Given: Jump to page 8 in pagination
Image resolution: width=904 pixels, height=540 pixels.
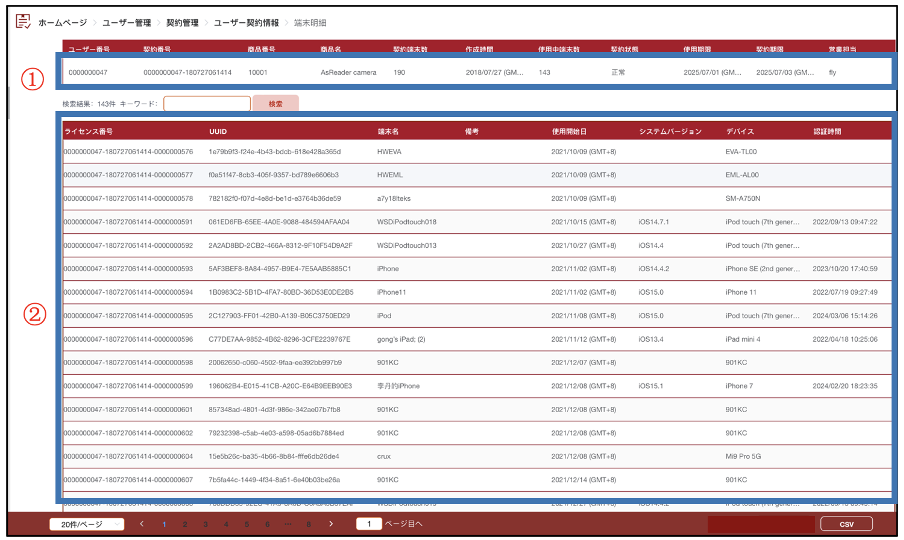Looking at the screenshot, I should 308,523.
